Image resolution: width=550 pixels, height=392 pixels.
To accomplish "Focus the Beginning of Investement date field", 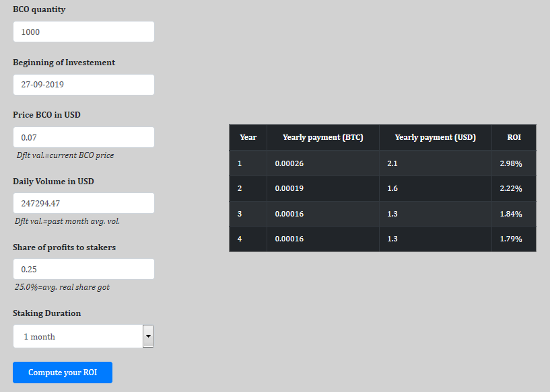I will (83, 85).
